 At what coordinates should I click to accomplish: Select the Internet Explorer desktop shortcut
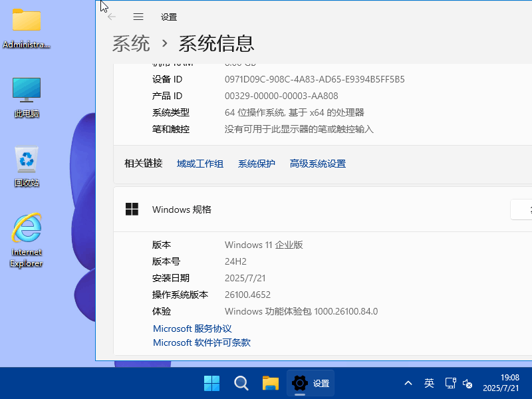pyautogui.click(x=27, y=239)
